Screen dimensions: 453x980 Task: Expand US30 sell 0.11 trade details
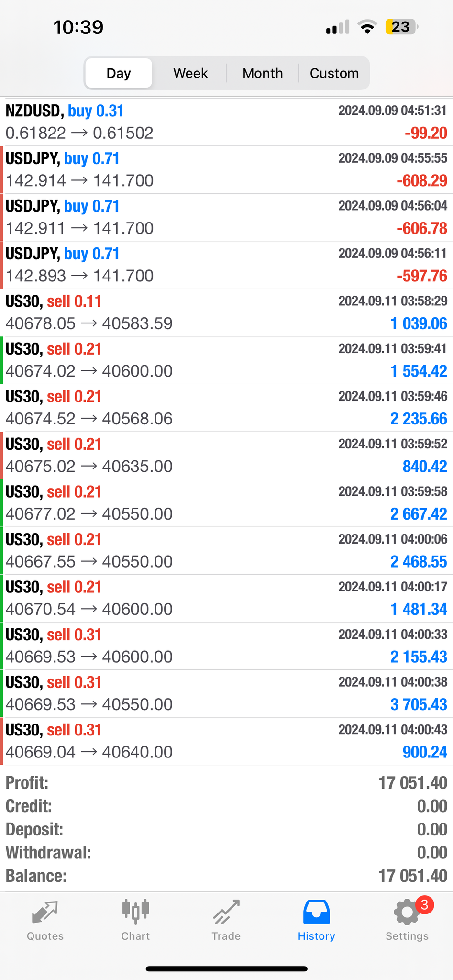point(226,312)
